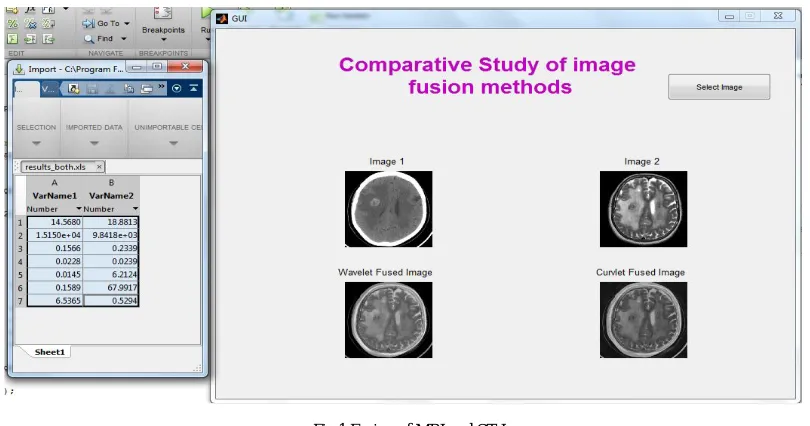Click the switch windows icon in Import toolbar
Screen dimensions: 810x426
click(x=147, y=89)
